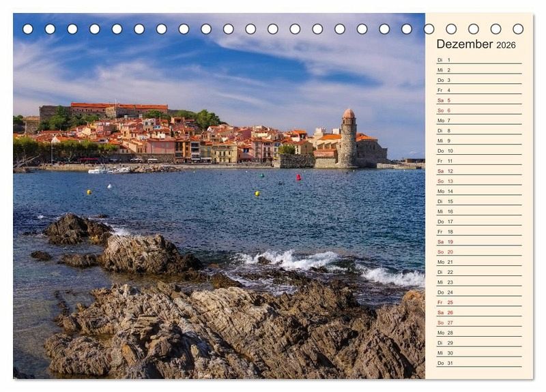Viewport: 546px width, 392px height.
Task: Click the red buoy in the bay
Action: tap(298, 177)
